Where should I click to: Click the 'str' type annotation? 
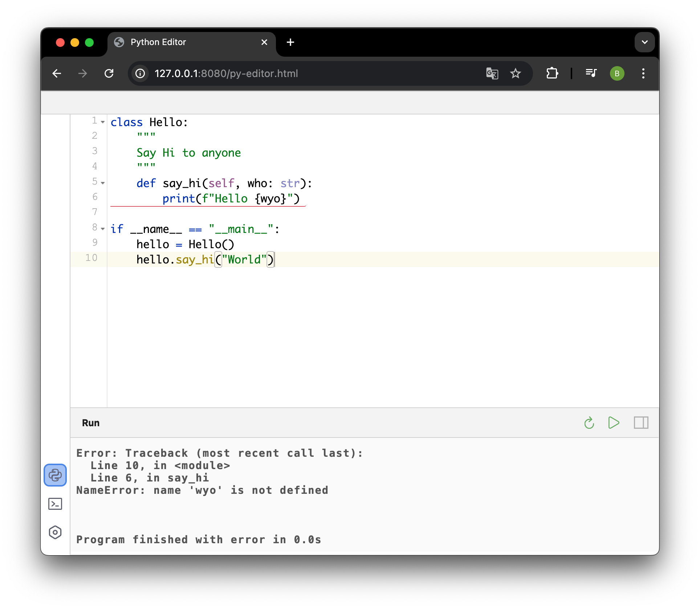(290, 183)
